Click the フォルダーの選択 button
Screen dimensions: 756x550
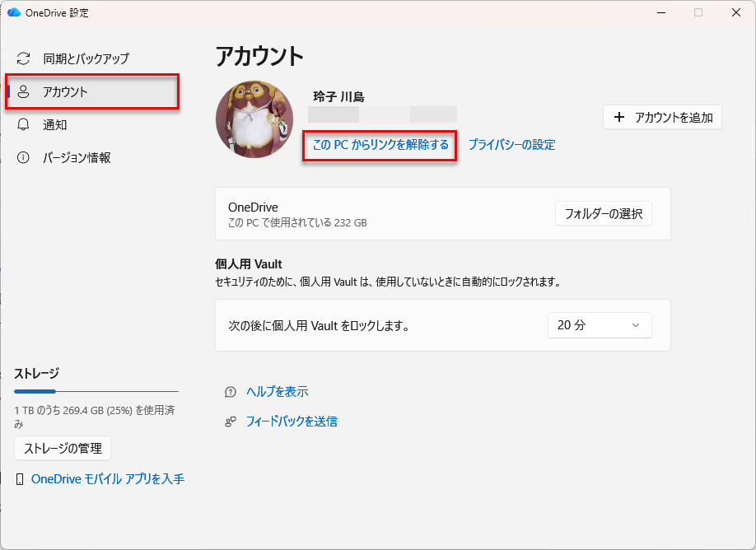tap(603, 213)
